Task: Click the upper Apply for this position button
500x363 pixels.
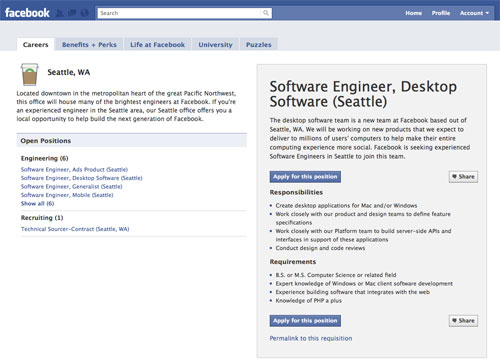Action: tap(305, 177)
